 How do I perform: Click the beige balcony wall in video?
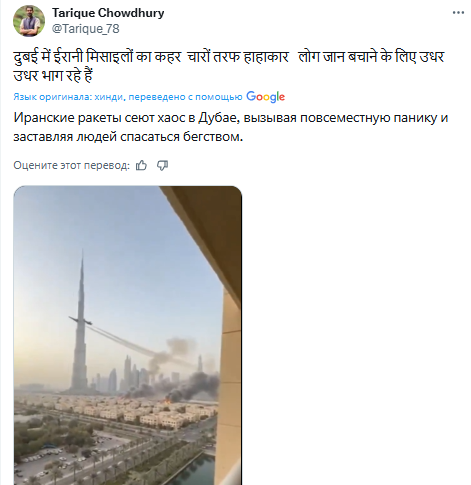point(231,383)
